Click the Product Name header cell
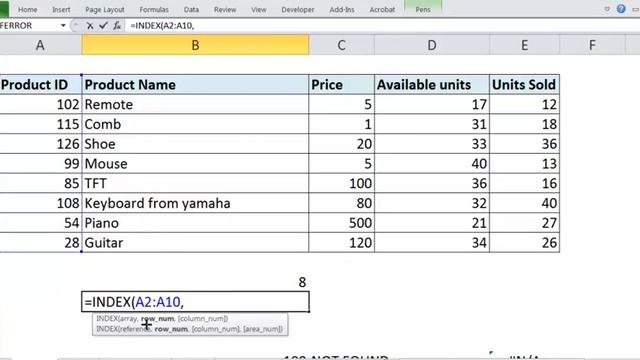 click(x=195, y=84)
